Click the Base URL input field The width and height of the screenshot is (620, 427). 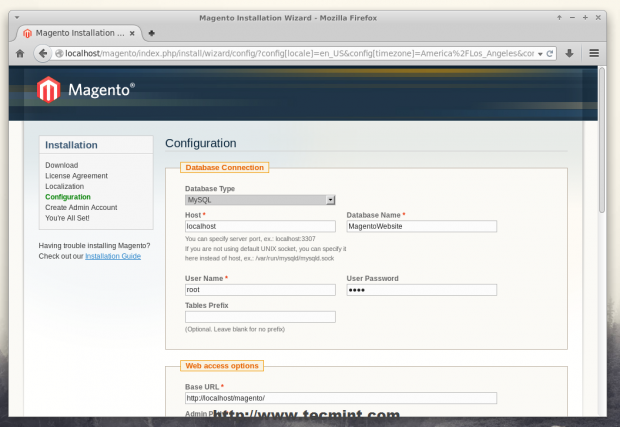pos(341,398)
